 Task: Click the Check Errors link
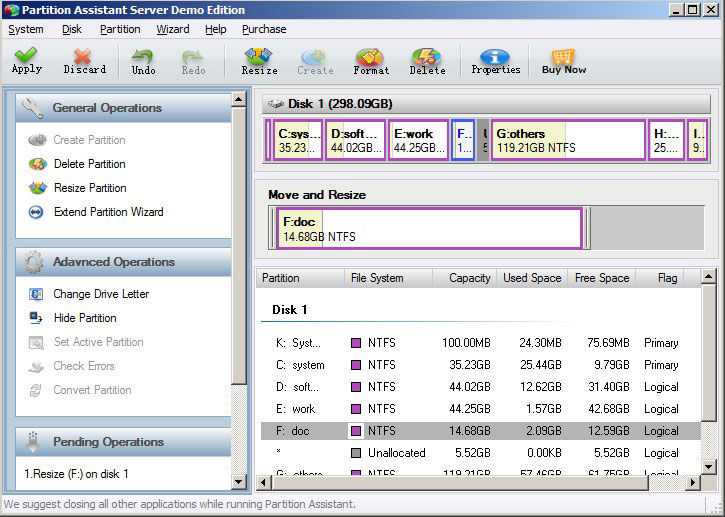(84, 366)
